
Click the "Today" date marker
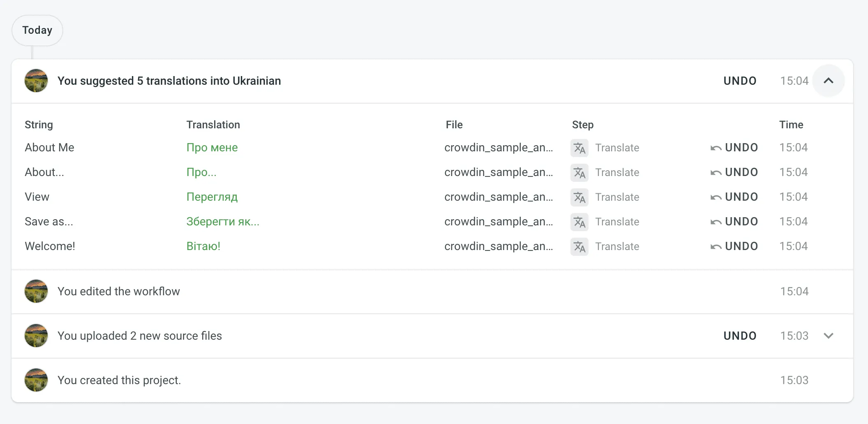tap(37, 30)
